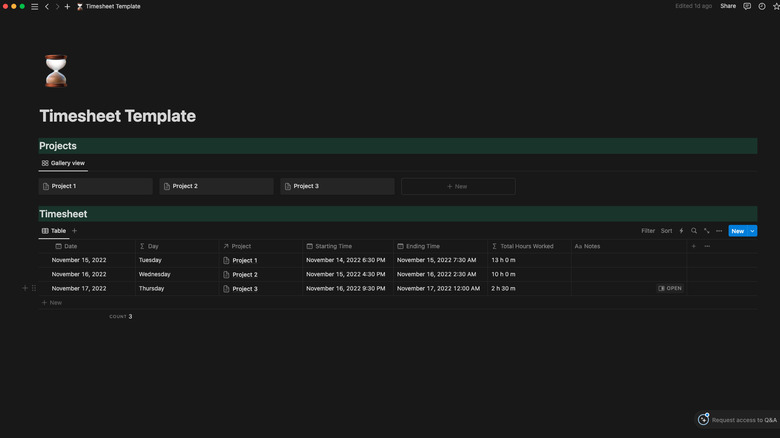Open the lightning bolt automations icon
This screenshot has width=780, height=438.
(682, 231)
